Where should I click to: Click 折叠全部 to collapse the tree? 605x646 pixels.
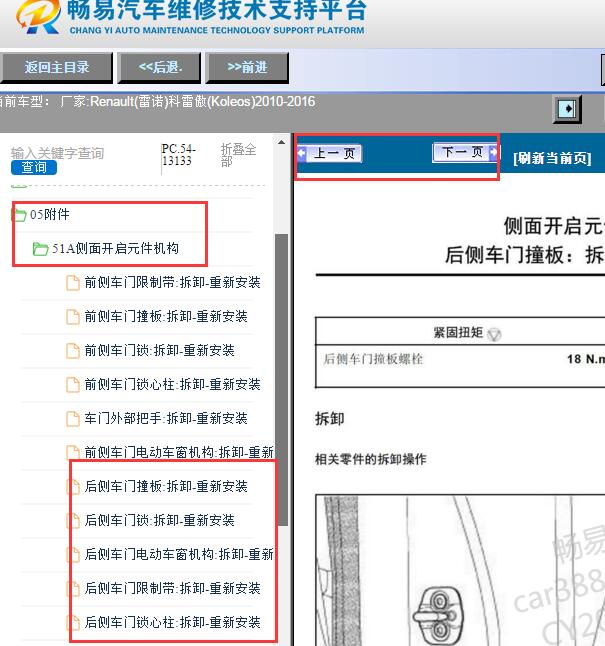tap(238, 154)
